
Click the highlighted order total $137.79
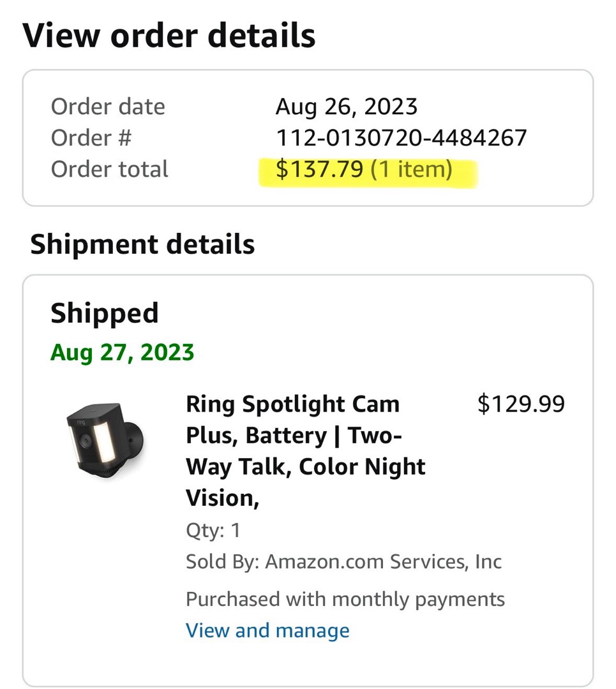[x=320, y=169]
